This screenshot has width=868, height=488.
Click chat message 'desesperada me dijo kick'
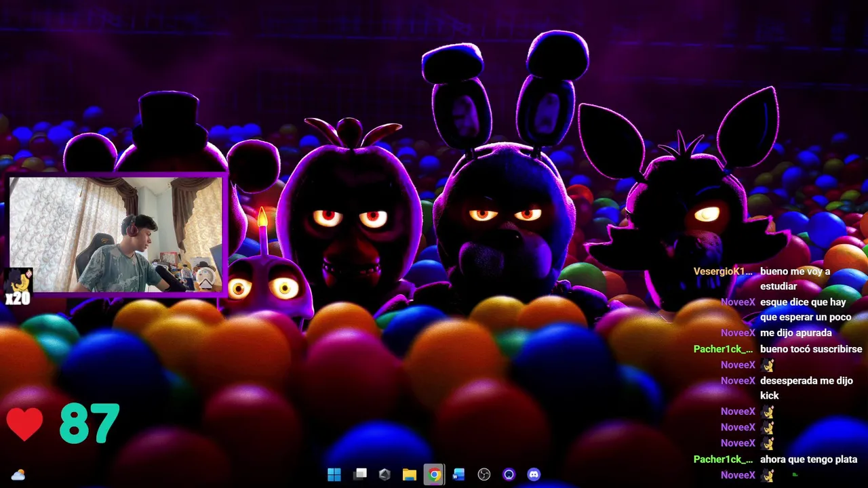point(806,388)
